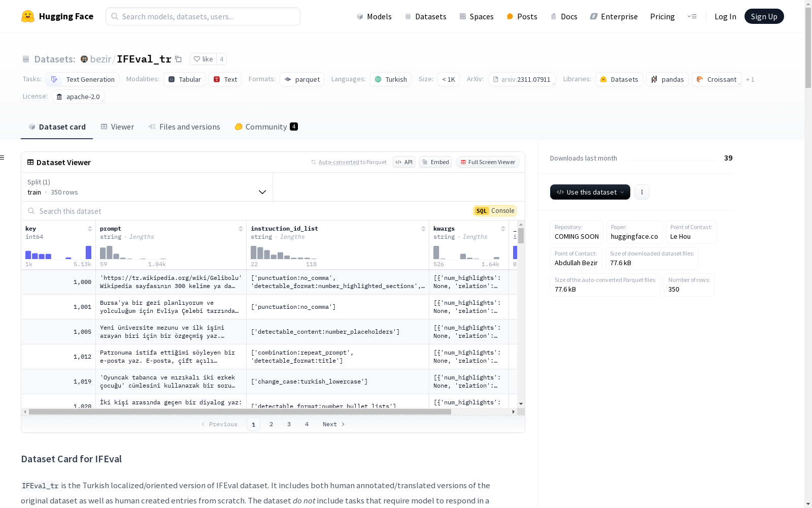Click the Next page button
This screenshot has height=508, width=812.
pyautogui.click(x=333, y=424)
